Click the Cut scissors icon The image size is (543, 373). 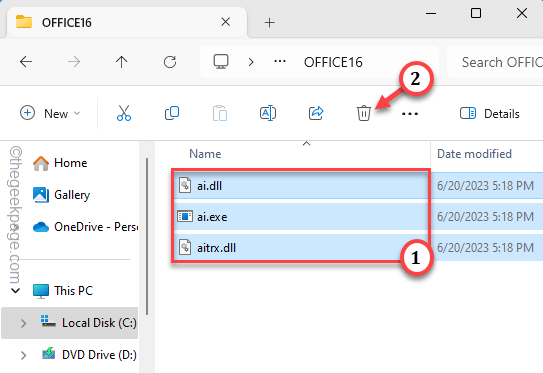point(124,113)
